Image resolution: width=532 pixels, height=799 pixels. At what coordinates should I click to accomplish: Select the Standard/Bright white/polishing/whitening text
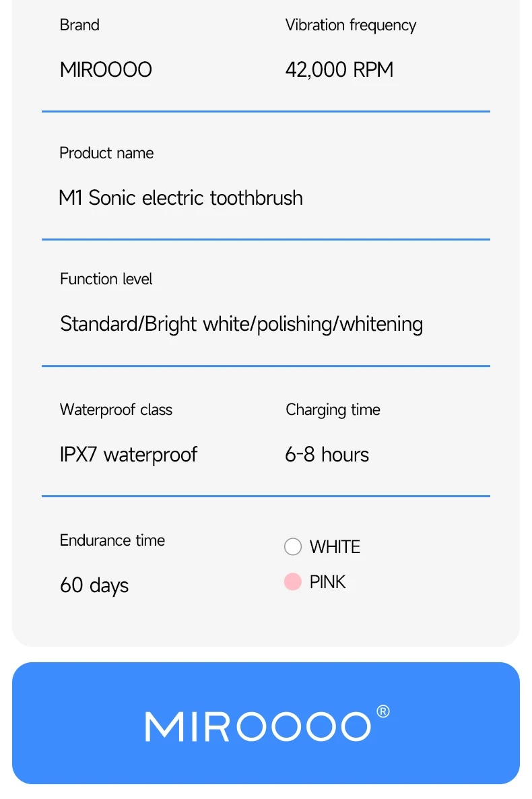click(x=241, y=324)
